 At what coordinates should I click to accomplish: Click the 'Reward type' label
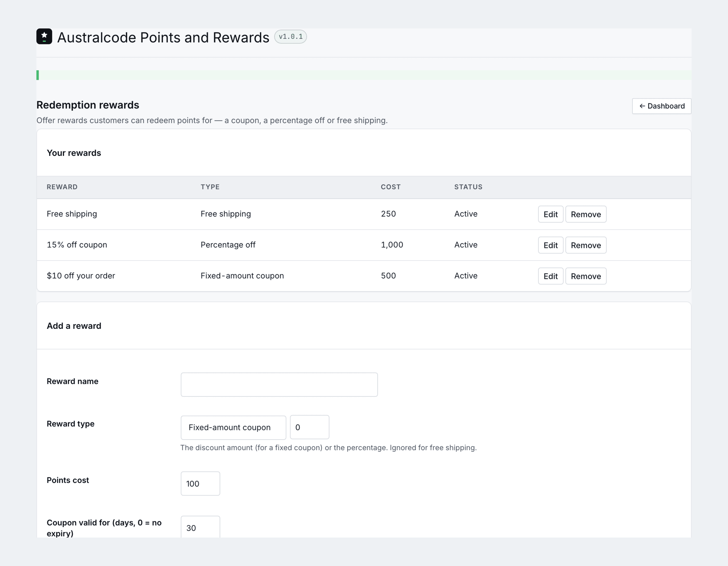coord(70,424)
